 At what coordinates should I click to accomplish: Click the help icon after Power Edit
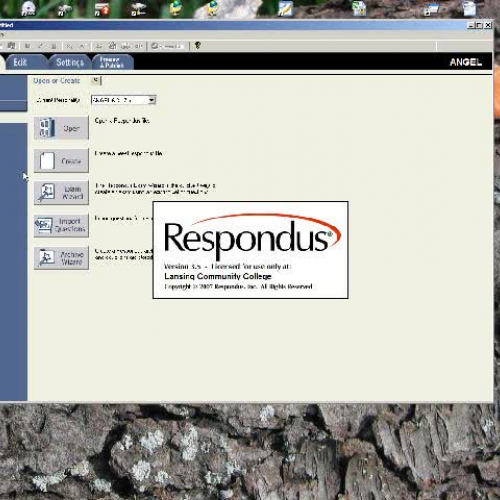(x=197, y=45)
